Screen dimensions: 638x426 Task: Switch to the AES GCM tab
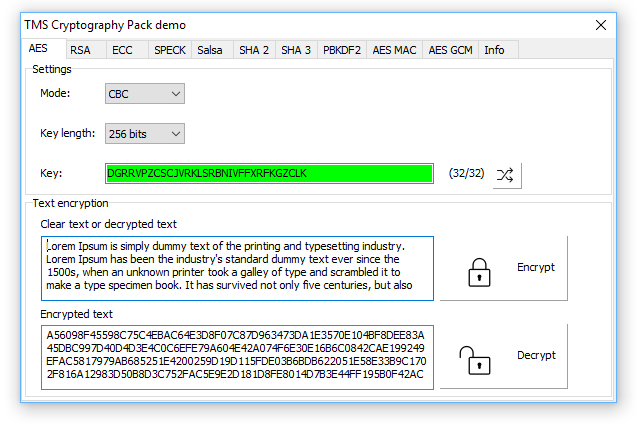click(x=450, y=50)
